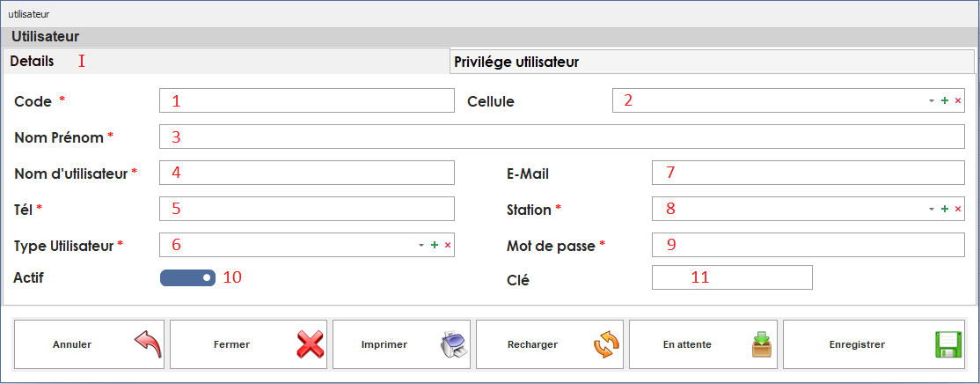Screen dimensions: 980x384
Task: Click the green plus icon in Cellule field
Action: tap(945, 101)
